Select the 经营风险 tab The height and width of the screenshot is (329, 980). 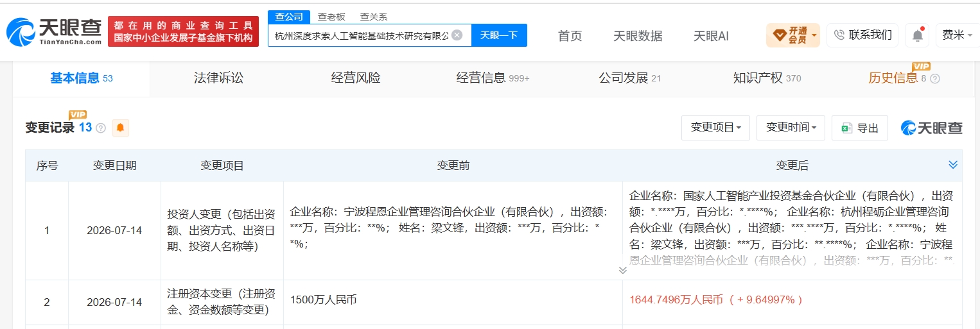(356, 78)
